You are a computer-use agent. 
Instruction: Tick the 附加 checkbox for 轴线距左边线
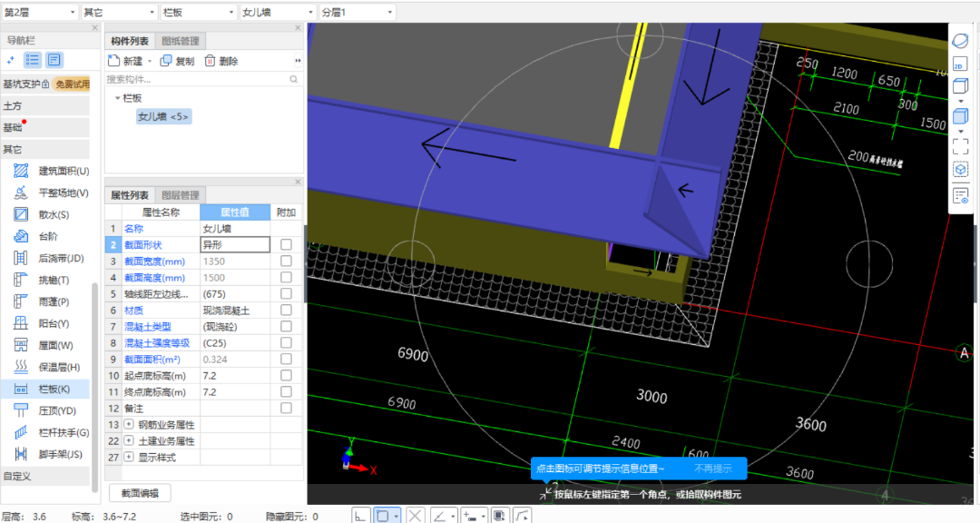click(x=286, y=293)
